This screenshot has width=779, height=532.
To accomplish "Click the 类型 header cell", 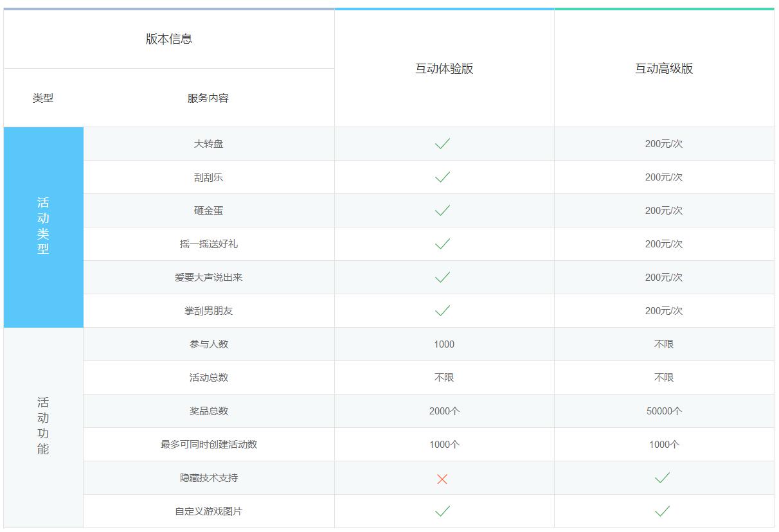I will coord(43,98).
